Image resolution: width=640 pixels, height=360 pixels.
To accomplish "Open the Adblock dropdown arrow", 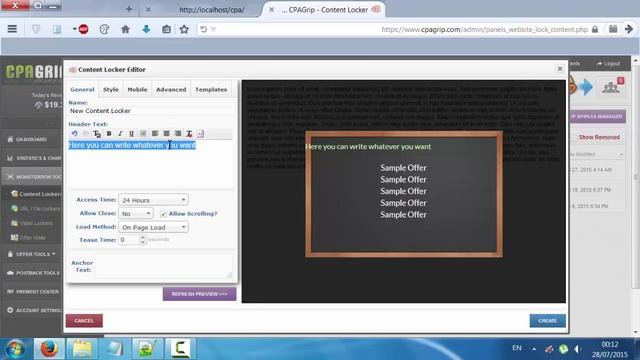I will click(75, 29).
